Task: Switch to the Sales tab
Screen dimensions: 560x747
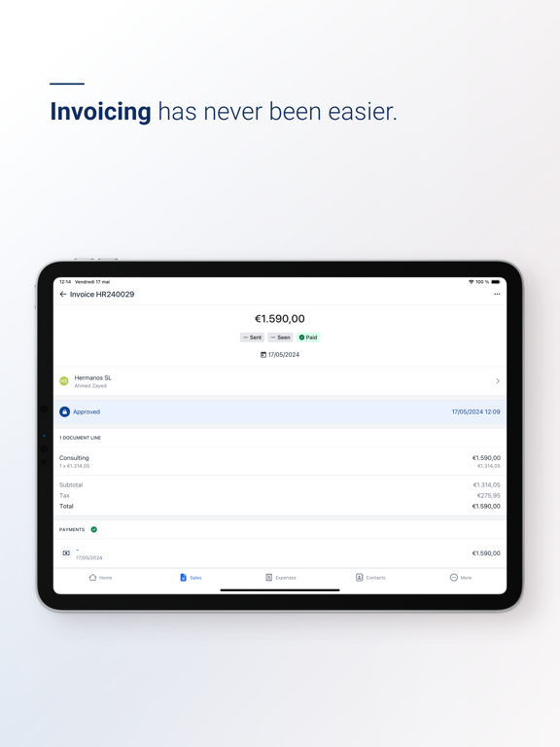Action: 191,578
